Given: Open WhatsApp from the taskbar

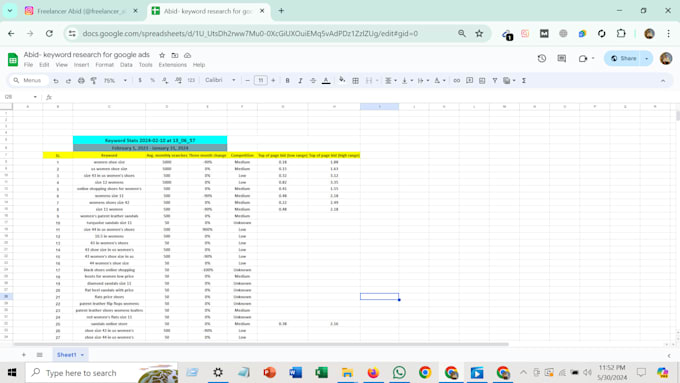Looking at the screenshot, I should pos(399,373).
